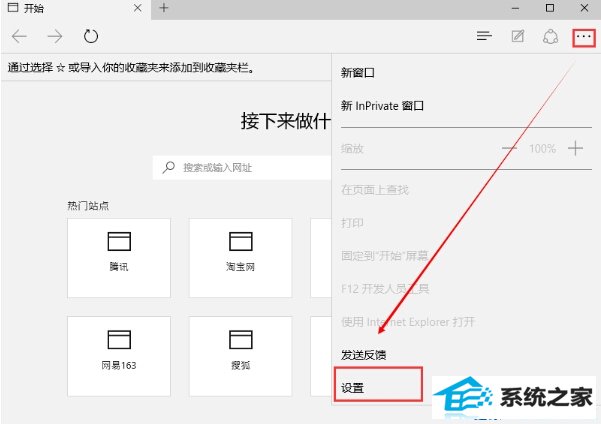Click the favorites bar hint text
Viewport: 601px width, 424px height.
click(131, 68)
